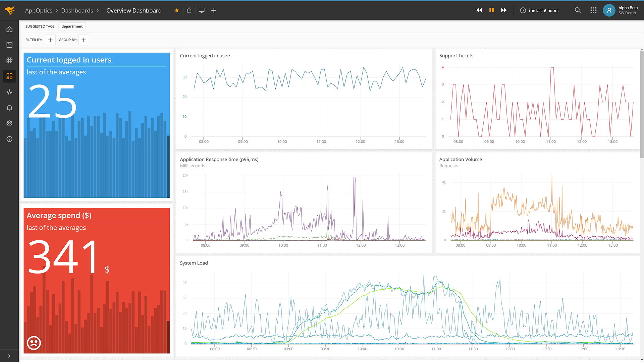644x362 pixels.
Task: Click 'Requests' subtitle on Application Volume chart
Action: 448,166
